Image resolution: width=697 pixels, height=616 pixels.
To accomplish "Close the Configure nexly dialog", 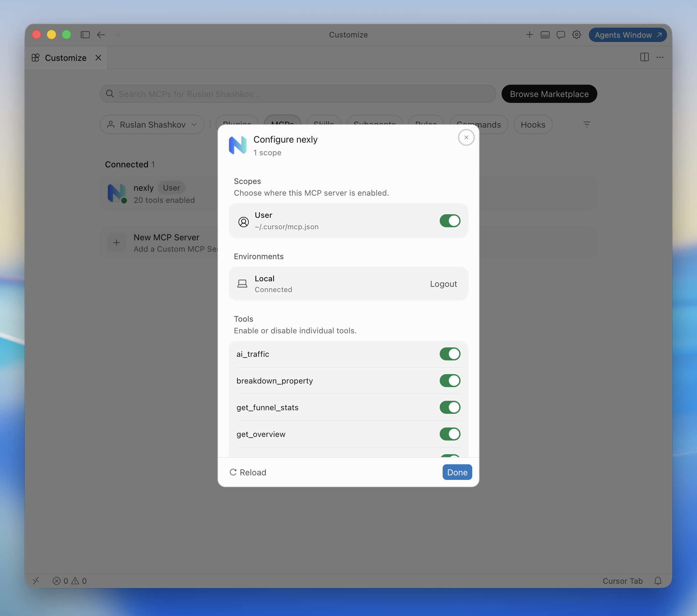I will click(x=466, y=137).
